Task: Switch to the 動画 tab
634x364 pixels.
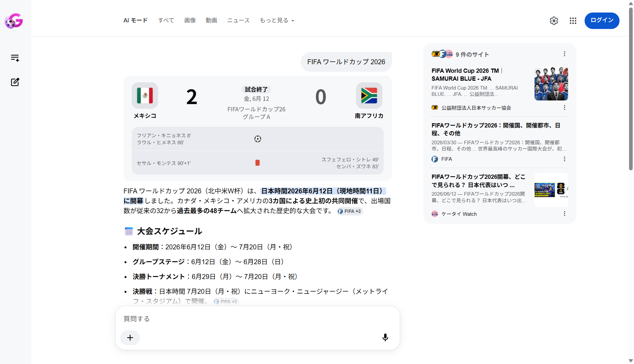Action: coord(211,20)
